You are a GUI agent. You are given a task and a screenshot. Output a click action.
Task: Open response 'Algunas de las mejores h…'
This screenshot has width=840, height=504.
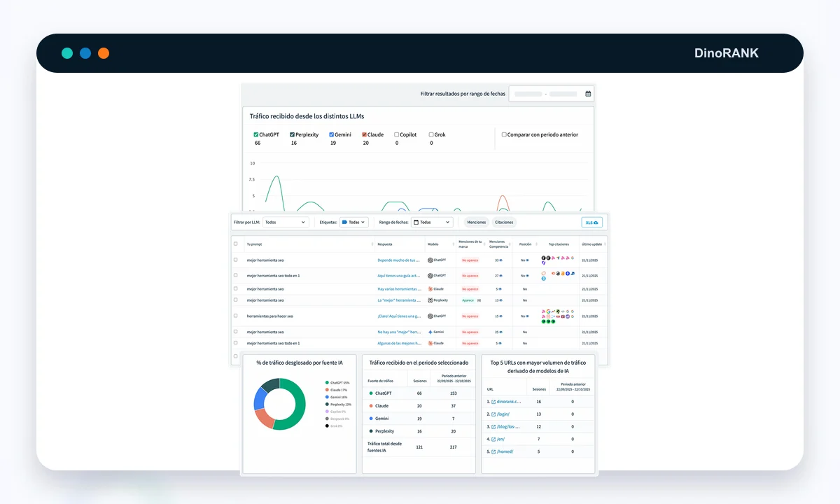click(x=398, y=343)
